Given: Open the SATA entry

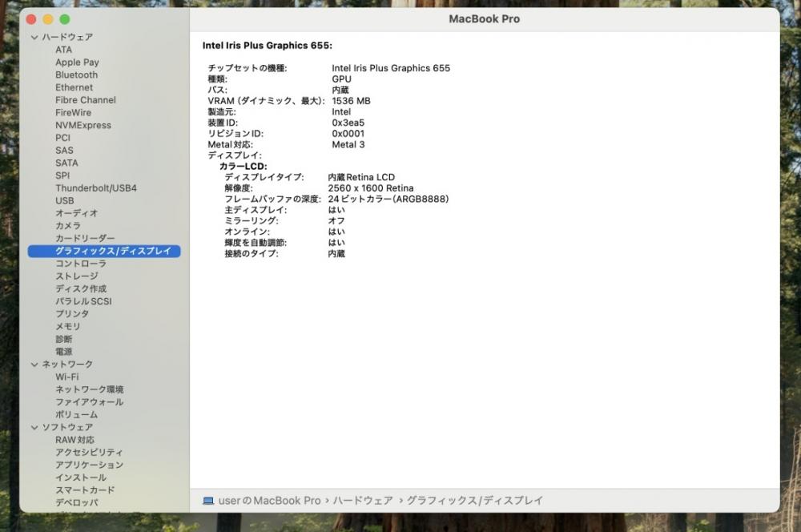Looking at the screenshot, I should [x=67, y=163].
